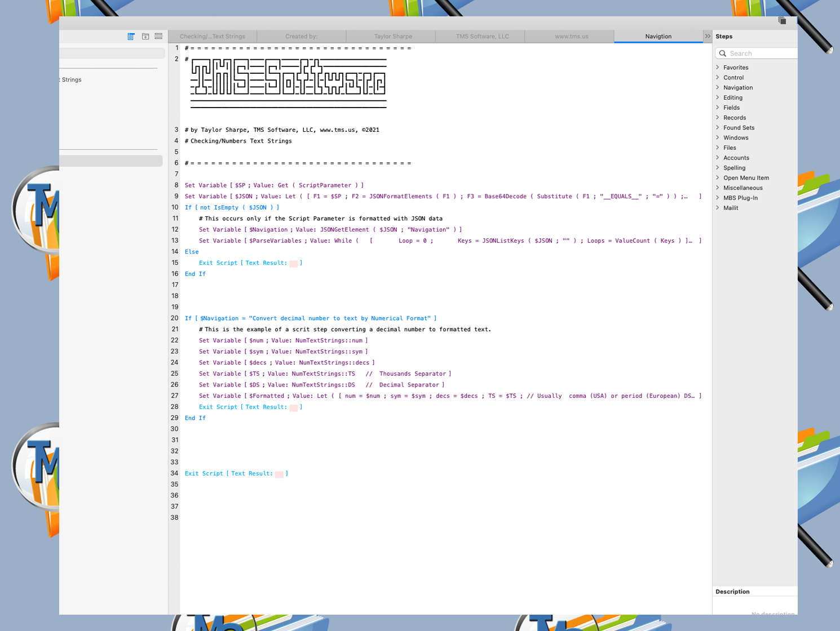This screenshot has height=631, width=840.
Task: Select 'Set Variable [ $Navigation' step
Action: point(330,230)
